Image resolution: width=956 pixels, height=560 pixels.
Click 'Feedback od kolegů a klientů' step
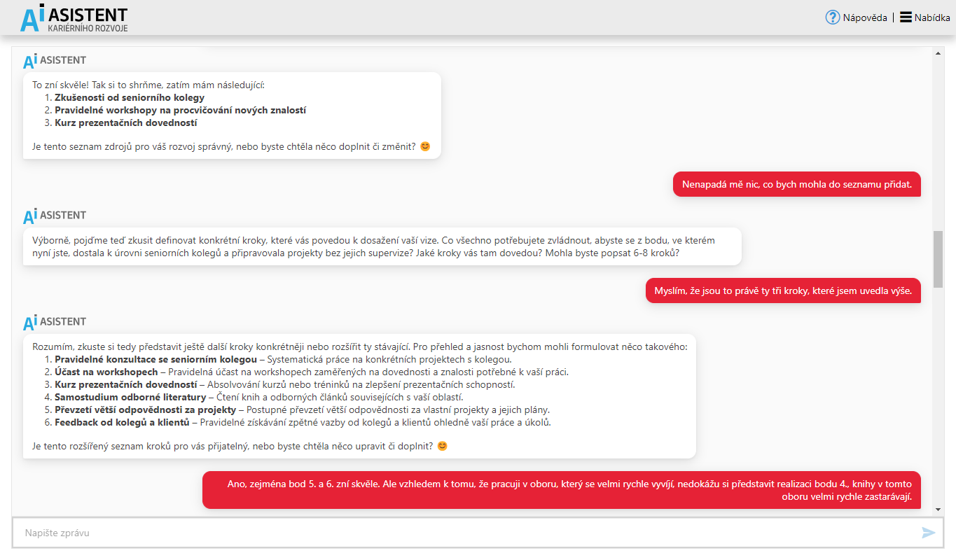pos(122,422)
